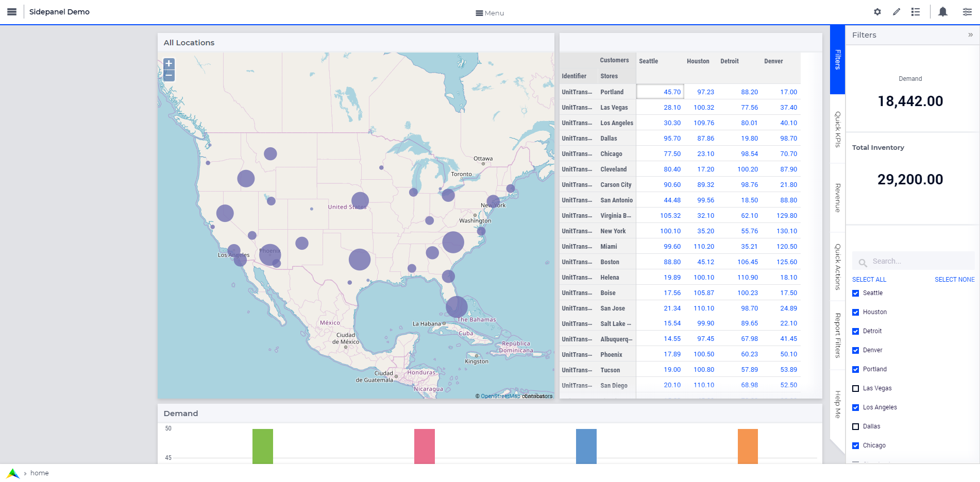The width and height of the screenshot is (980, 482).
Task: Click the pencil edit icon
Action: pyautogui.click(x=897, y=12)
